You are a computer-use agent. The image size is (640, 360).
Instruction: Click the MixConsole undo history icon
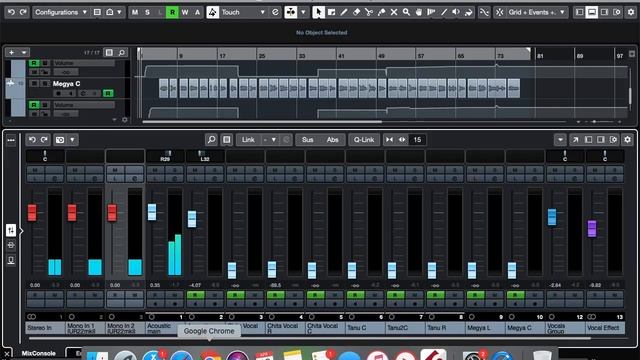point(32,140)
